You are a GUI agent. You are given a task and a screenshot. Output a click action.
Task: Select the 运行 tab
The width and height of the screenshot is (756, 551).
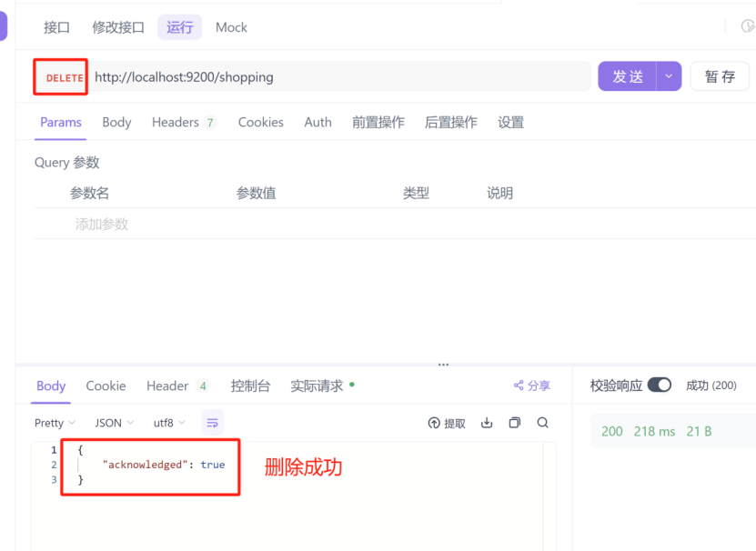[x=180, y=27]
